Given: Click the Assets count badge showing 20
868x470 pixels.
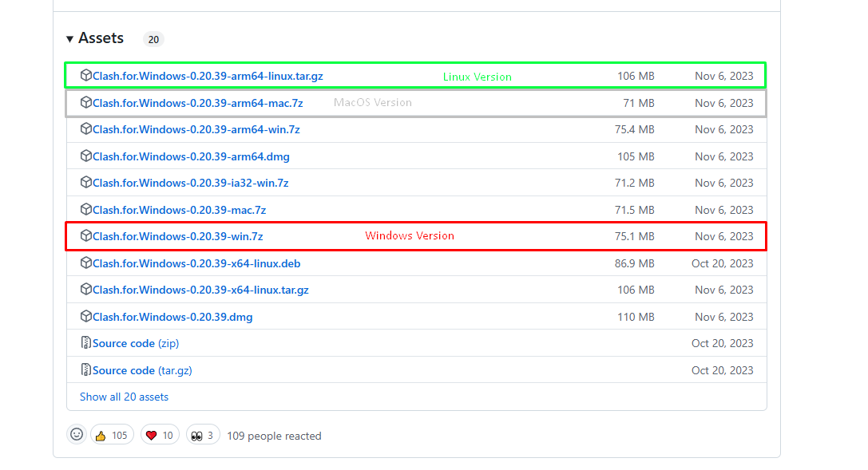Looking at the screenshot, I should point(153,39).
